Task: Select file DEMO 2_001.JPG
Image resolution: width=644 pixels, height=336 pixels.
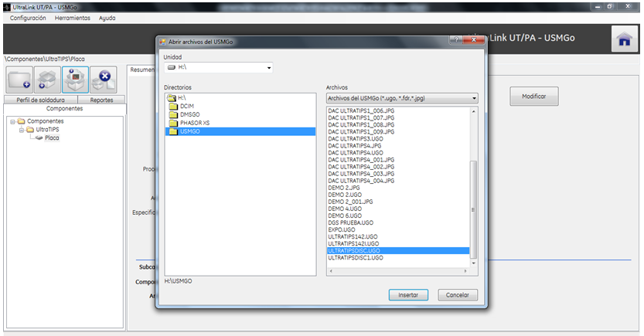Action: point(350,202)
